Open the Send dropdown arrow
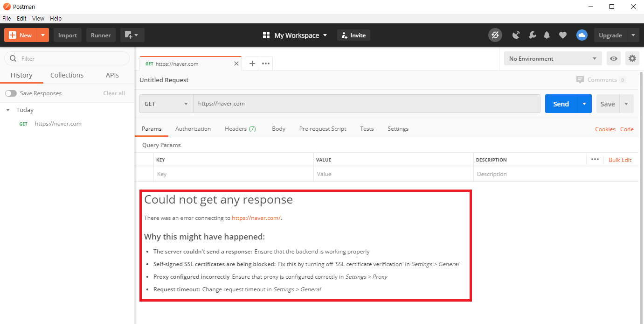This screenshot has width=644, height=324. (584, 104)
